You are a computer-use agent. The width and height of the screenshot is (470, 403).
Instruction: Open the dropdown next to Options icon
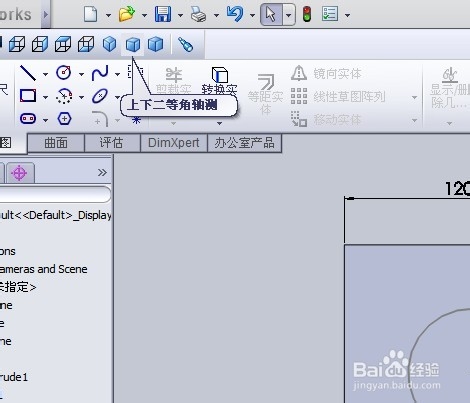pyautogui.click(x=347, y=15)
